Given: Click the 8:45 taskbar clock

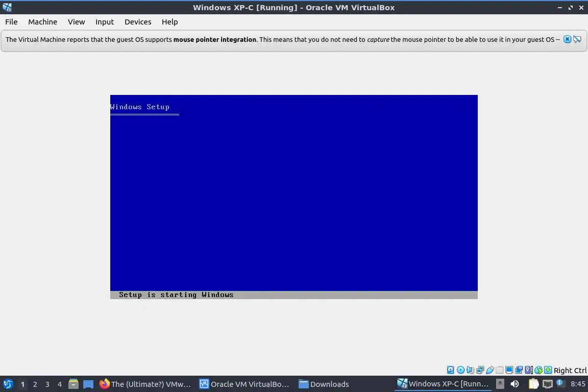Looking at the screenshot, I should click(578, 384).
